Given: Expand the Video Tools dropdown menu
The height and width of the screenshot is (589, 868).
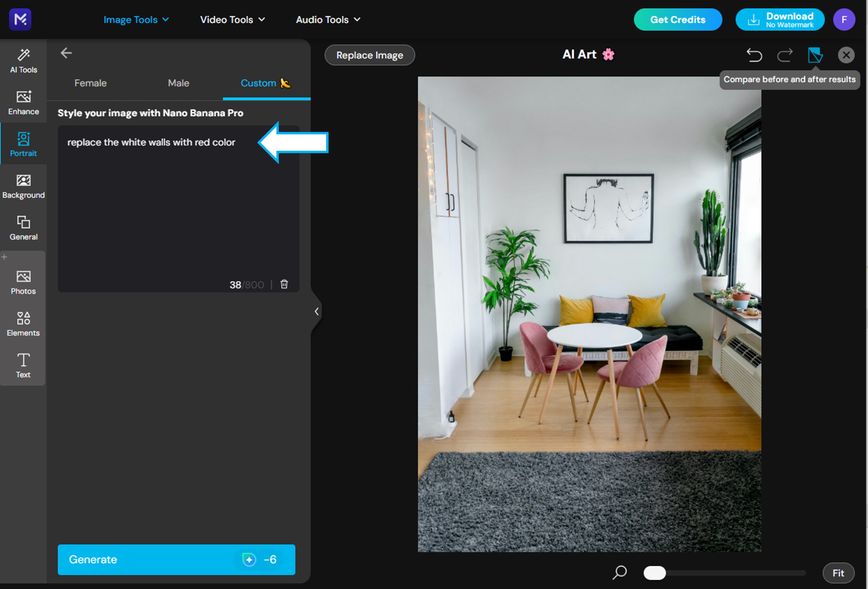Looking at the screenshot, I should [x=232, y=20].
